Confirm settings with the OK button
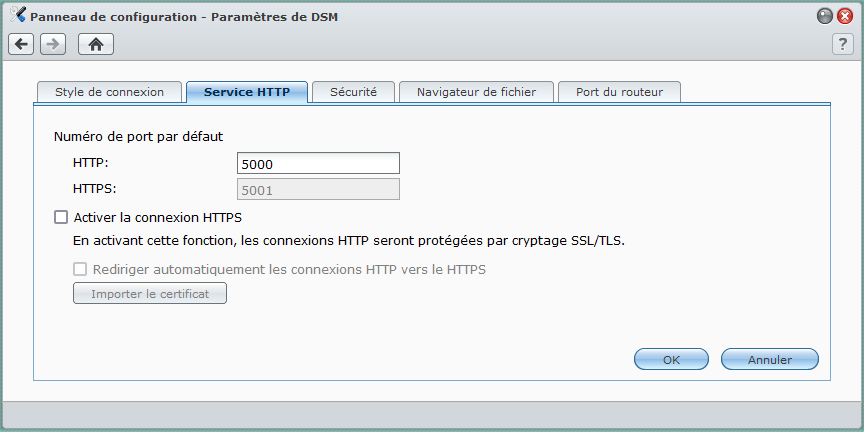Screen dimensions: 864x432 tap(671, 359)
